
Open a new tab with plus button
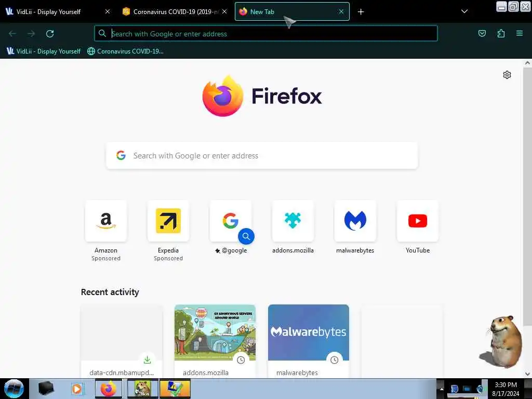pos(361,12)
